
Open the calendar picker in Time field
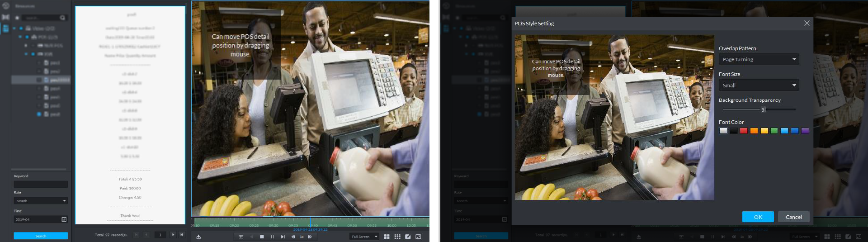click(x=64, y=219)
